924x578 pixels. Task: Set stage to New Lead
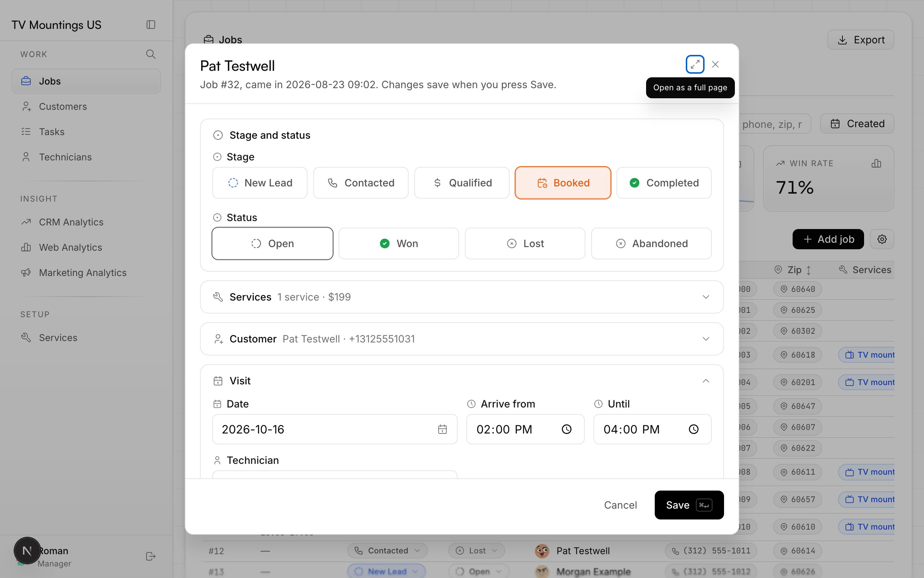point(260,183)
